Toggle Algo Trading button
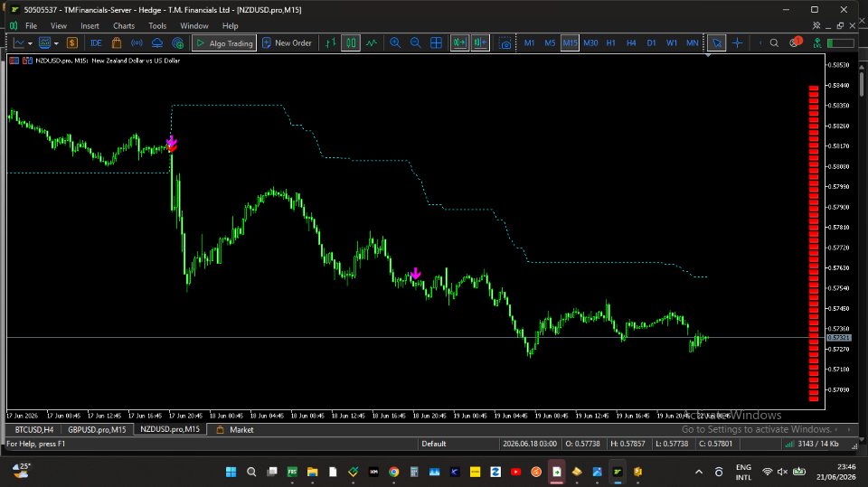This screenshot has height=487, width=868. point(224,42)
